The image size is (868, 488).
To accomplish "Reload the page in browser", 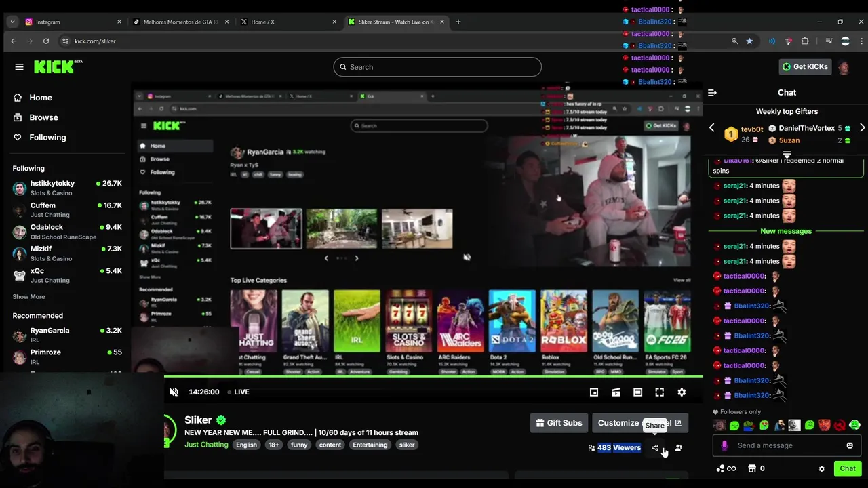I will (46, 41).
